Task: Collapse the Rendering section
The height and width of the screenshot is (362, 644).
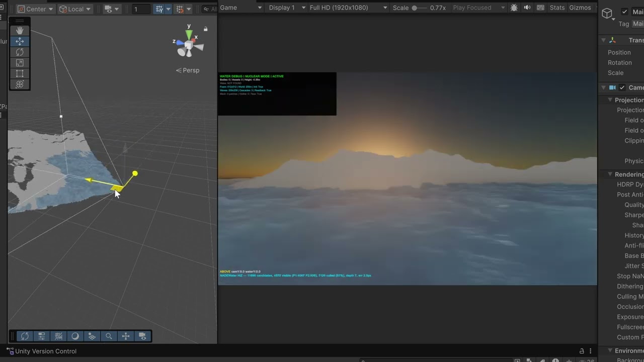Action: pos(609,174)
